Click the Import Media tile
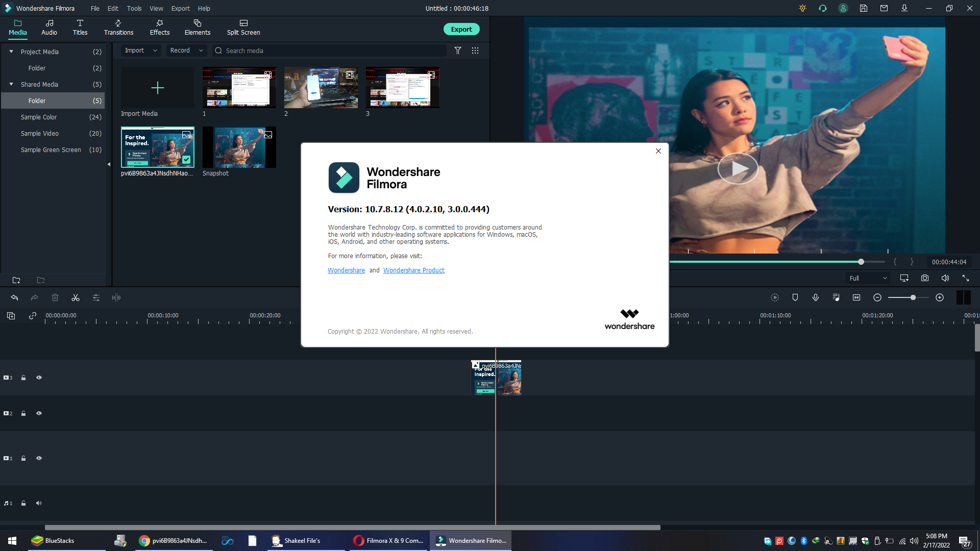 [x=158, y=88]
